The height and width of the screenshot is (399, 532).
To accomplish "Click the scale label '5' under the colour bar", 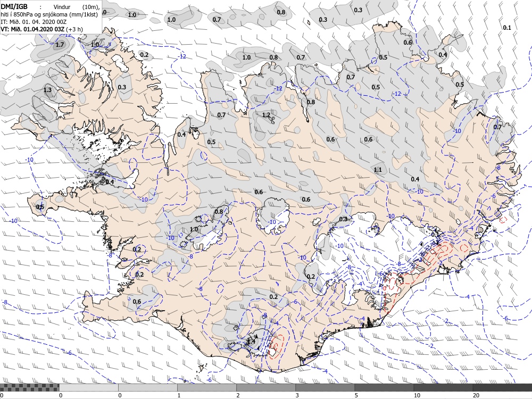I will coord(356,395).
